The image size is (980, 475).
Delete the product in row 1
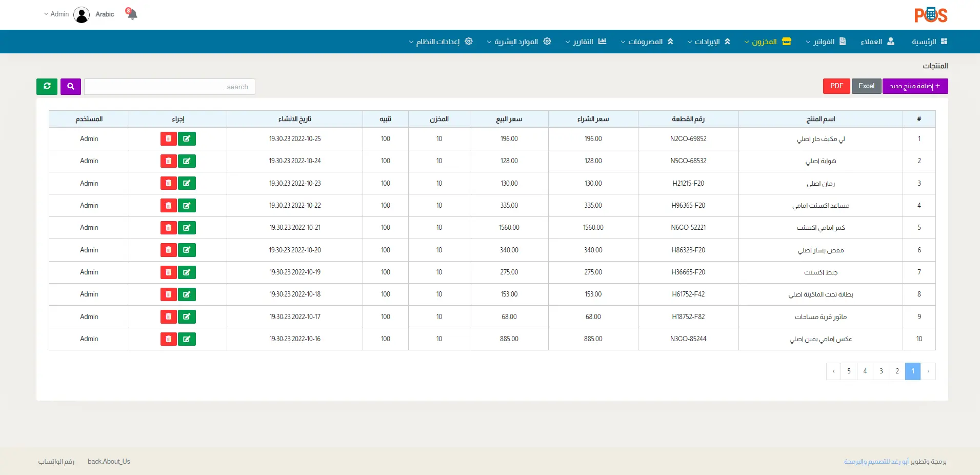(168, 139)
